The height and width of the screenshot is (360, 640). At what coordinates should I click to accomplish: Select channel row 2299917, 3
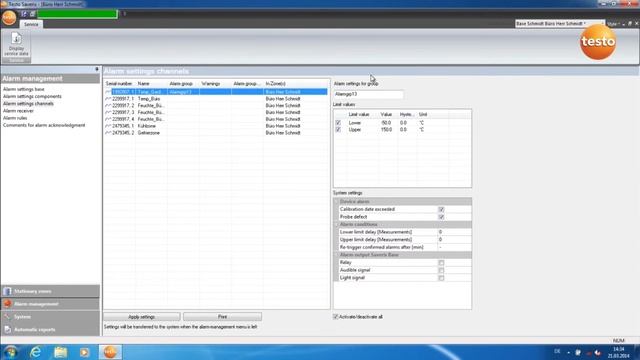click(x=216, y=112)
